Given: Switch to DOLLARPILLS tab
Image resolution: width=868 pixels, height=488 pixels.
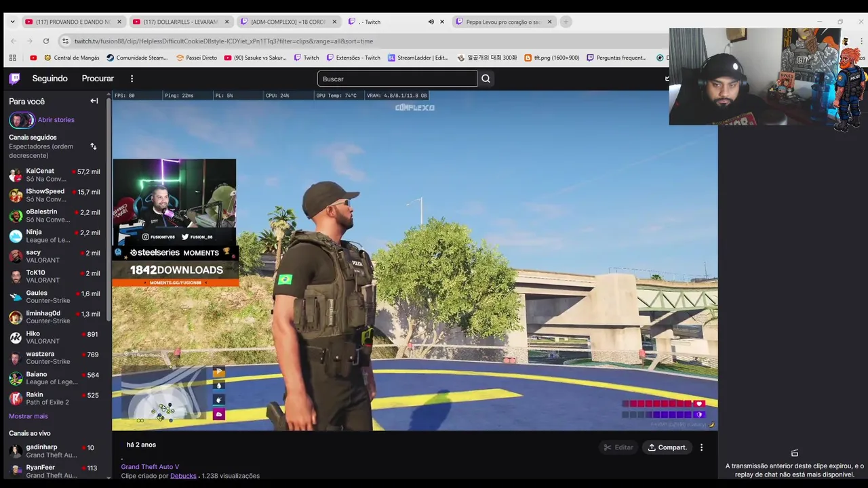Looking at the screenshot, I should [x=181, y=22].
